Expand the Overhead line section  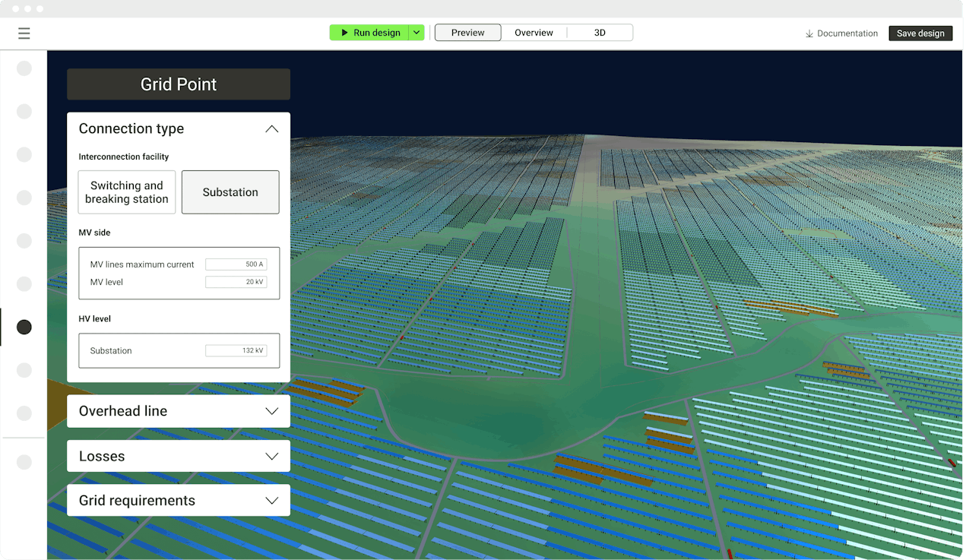[x=271, y=411]
